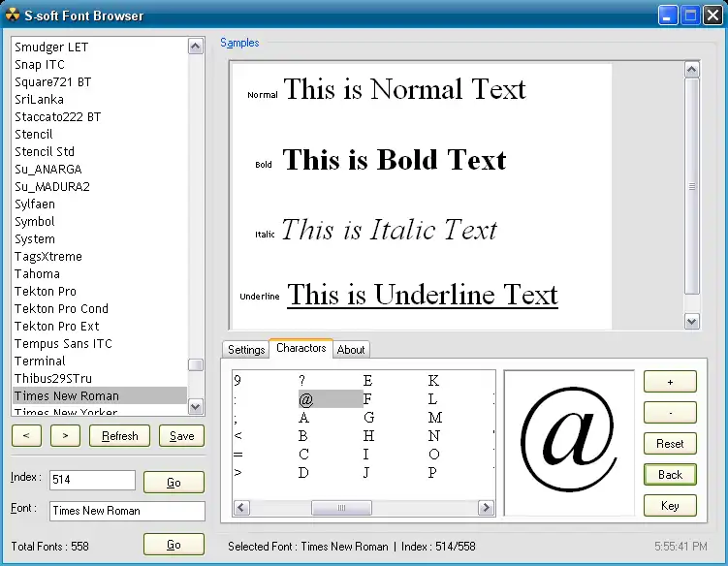Open the About tab
Screen dimensions: 728x566
point(351,350)
